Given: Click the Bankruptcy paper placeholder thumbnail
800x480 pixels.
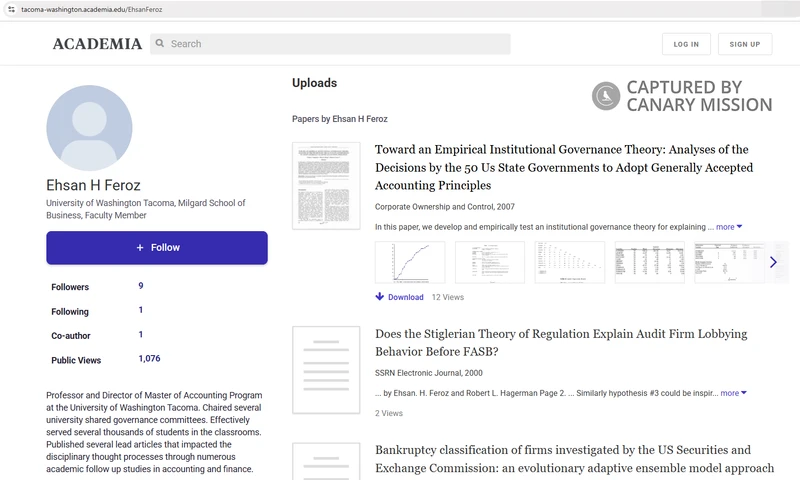Looking at the screenshot, I should point(326,462).
